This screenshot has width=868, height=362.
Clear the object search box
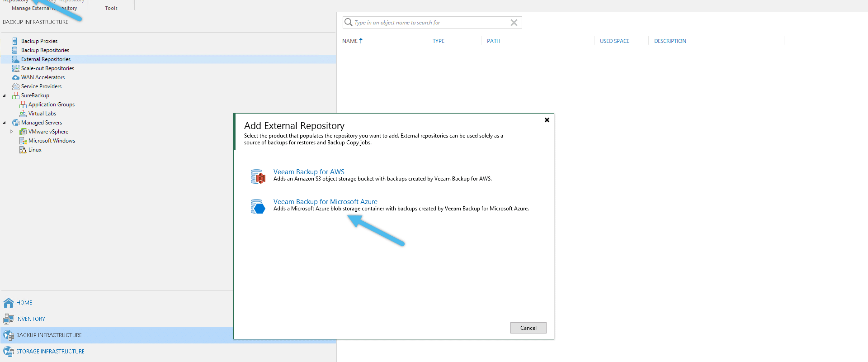click(x=514, y=23)
